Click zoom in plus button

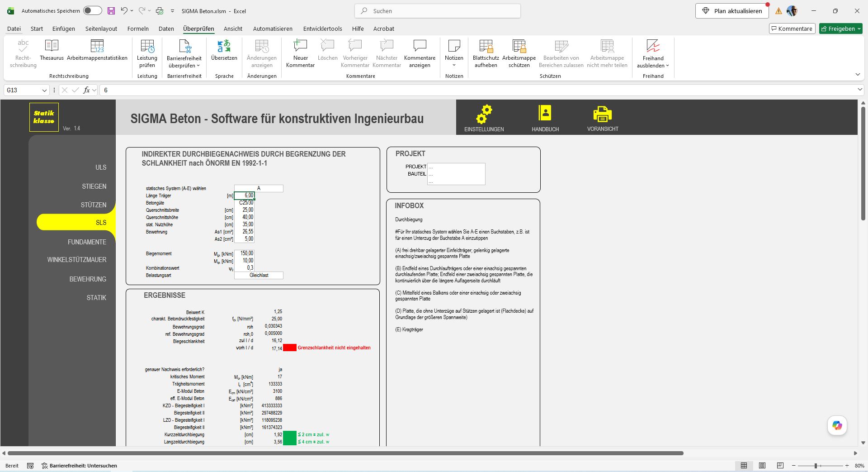click(847, 466)
